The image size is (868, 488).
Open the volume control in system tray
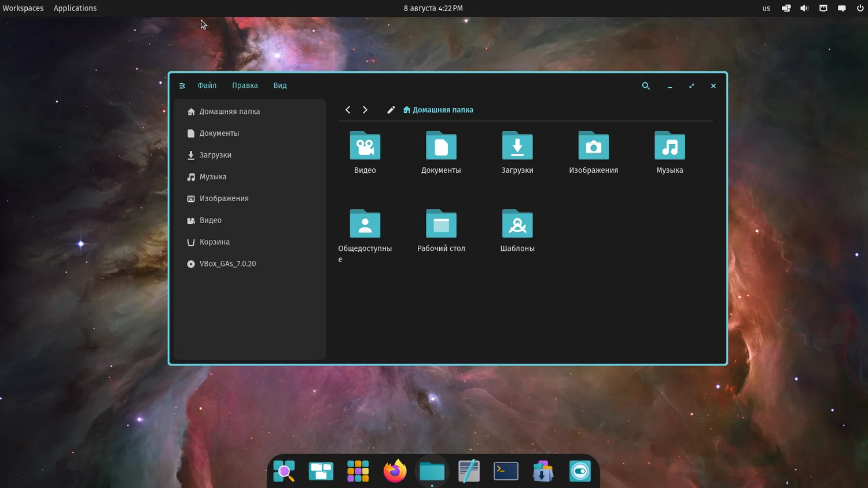click(x=804, y=8)
